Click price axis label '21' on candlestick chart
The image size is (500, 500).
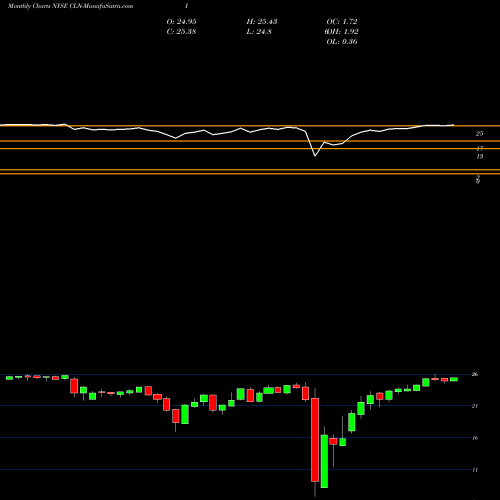475,406
